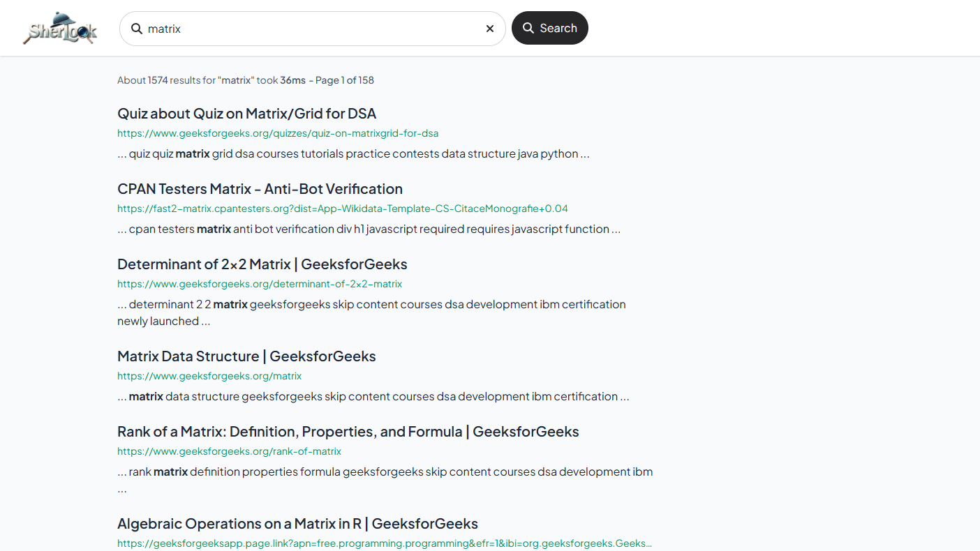This screenshot has height=551, width=980.
Task: Follow the rank-of-matrix URL link
Action: [x=229, y=451]
